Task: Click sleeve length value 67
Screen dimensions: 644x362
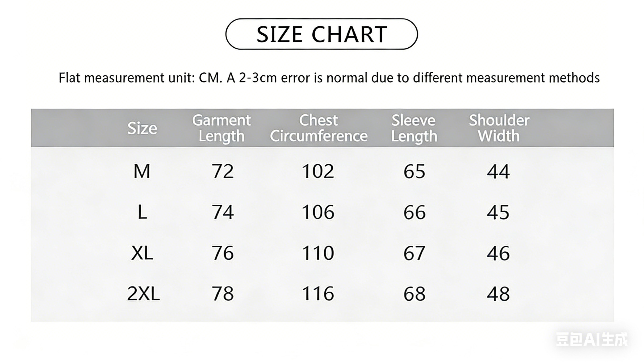Action: (x=414, y=253)
